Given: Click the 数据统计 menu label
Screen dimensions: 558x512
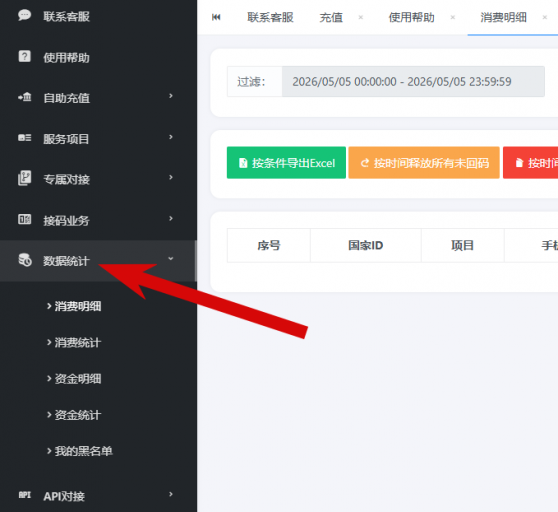Looking at the screenshot, I should click(x=66, y=261).
